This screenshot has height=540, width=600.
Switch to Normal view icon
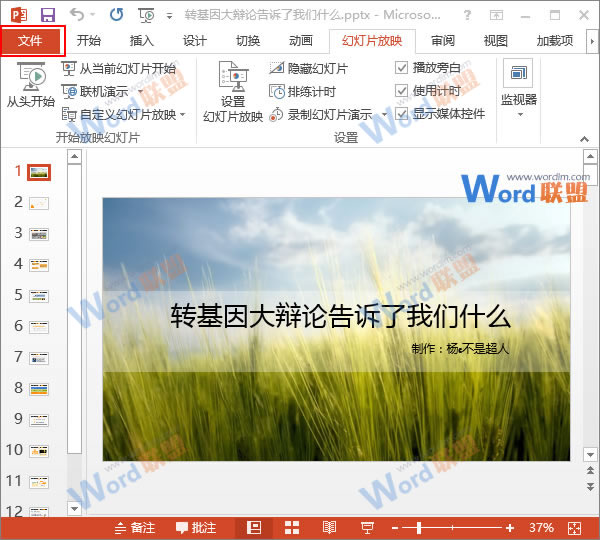click(x=254, y=528)
